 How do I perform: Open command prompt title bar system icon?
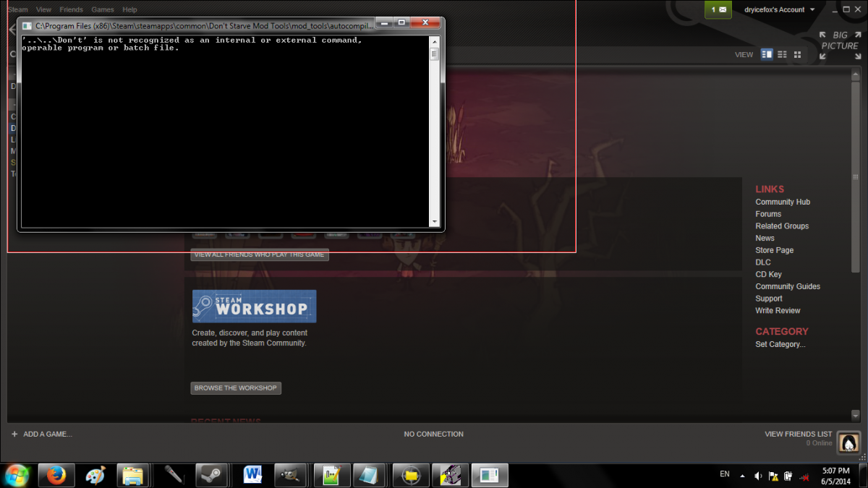click(x=27, y=25)
